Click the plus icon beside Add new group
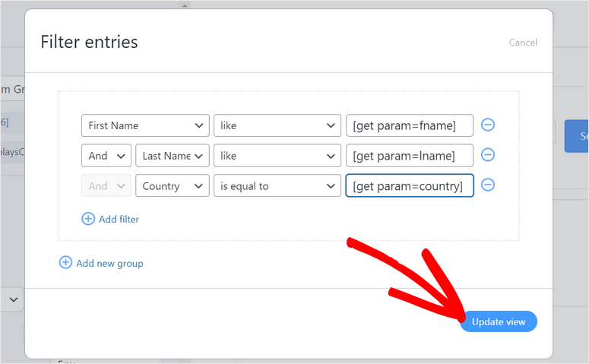 65,263
